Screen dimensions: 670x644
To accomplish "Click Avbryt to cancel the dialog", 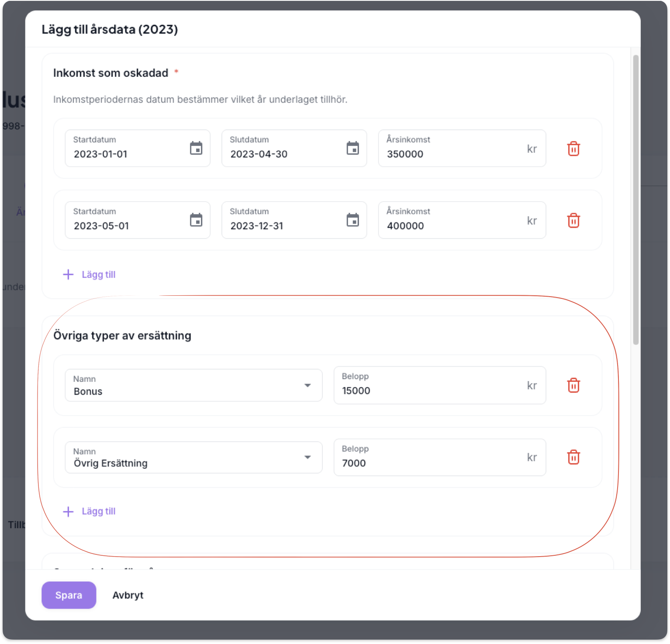I will pyautogui.click(x=128, y=595).
